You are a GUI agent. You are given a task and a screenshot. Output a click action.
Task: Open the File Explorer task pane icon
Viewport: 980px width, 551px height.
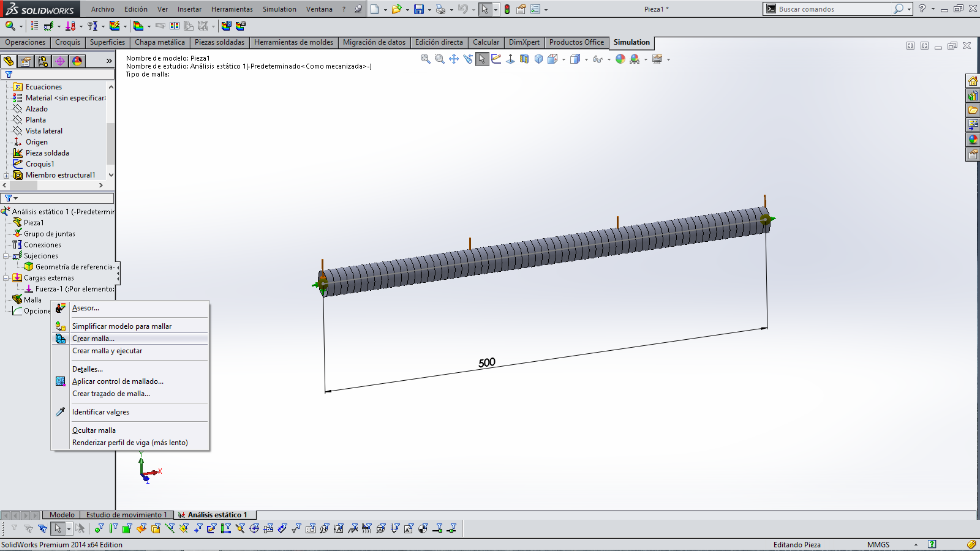pyautogui.click(x=973, y=110)
